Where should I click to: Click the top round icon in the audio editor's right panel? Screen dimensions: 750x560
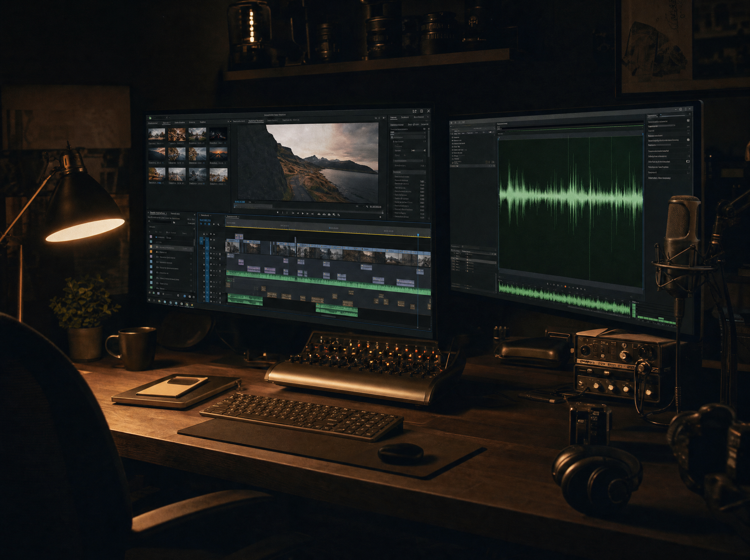(x=688, y=121)
